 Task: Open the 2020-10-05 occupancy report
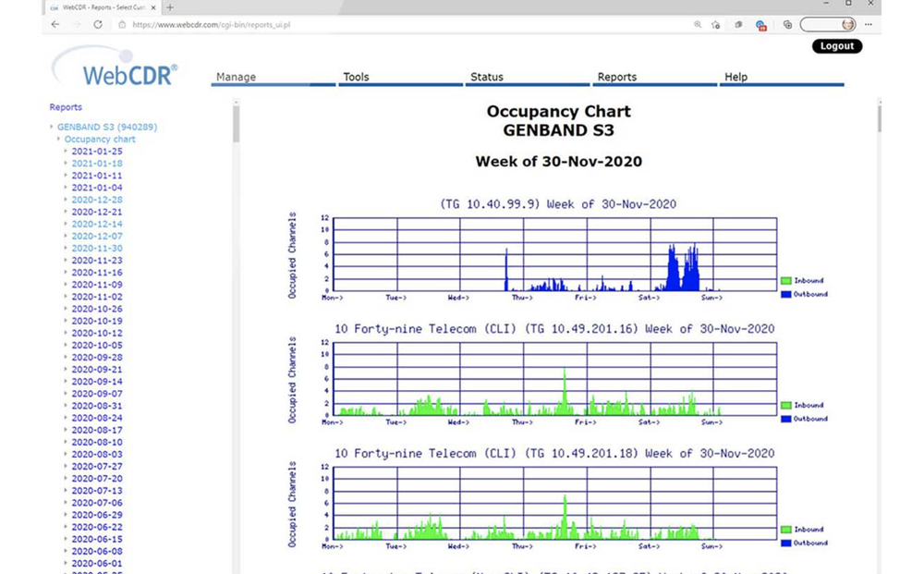(x=97, y=346)
